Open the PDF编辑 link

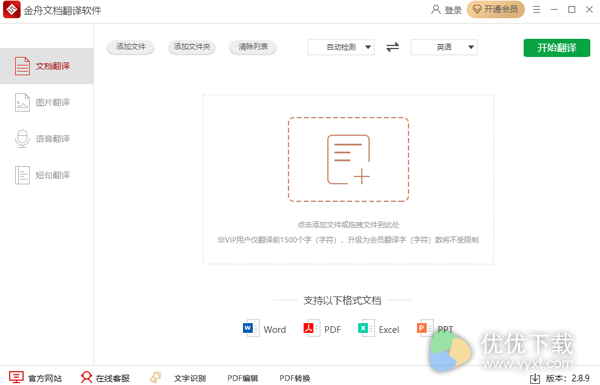click(x=242, y=378)
